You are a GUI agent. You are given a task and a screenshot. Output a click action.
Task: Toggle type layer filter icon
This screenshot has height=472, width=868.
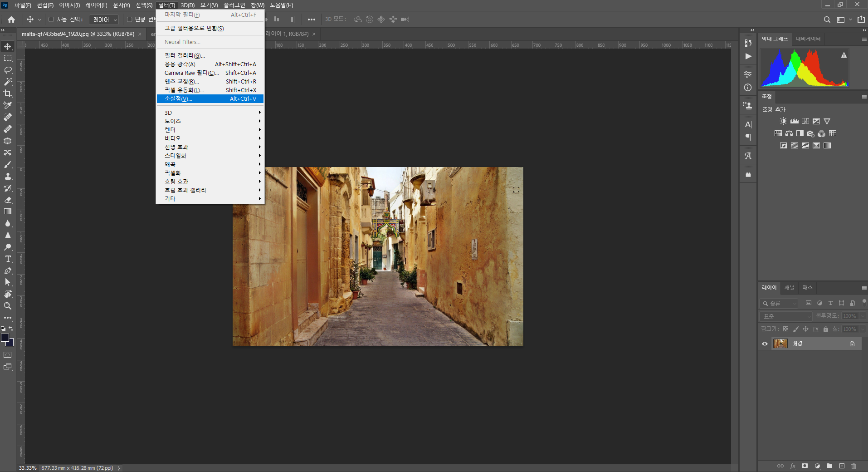(830, 303)
